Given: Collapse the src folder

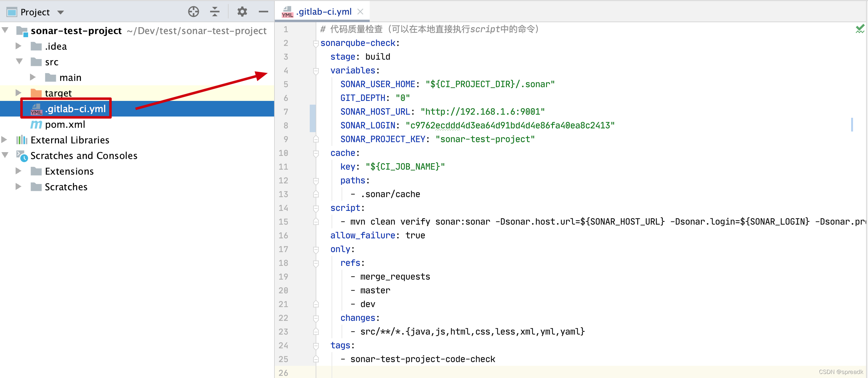Looking at the screenshot, I should (x=19, y=62).
